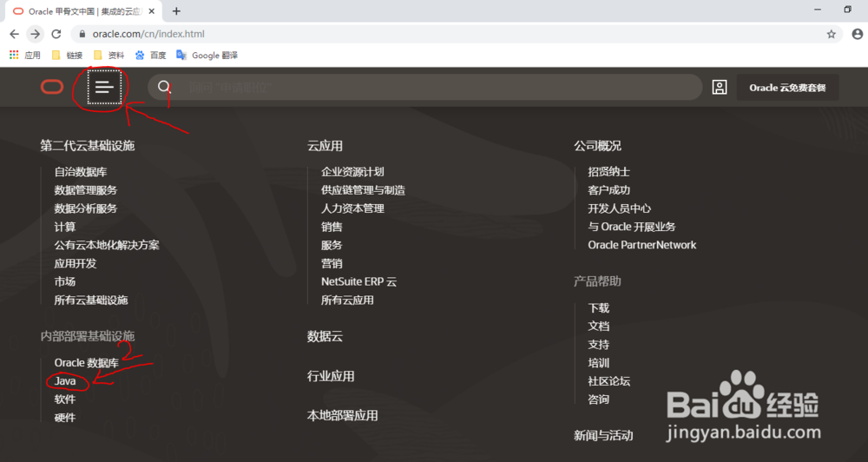Open 开发人员中心 link

pyautogui.click(x=619, y=208)
